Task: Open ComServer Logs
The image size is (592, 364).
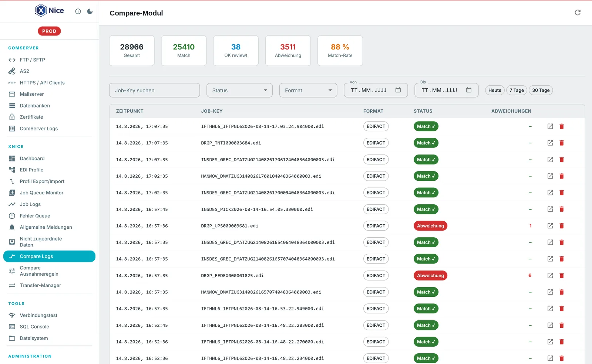Action: (x=49, y=128)
